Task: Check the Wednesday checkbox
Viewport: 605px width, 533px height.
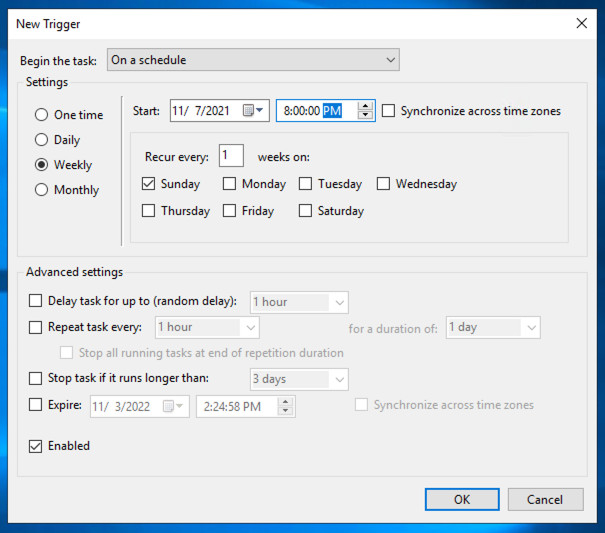Action: pyautogui.click(x=383, y=184)
